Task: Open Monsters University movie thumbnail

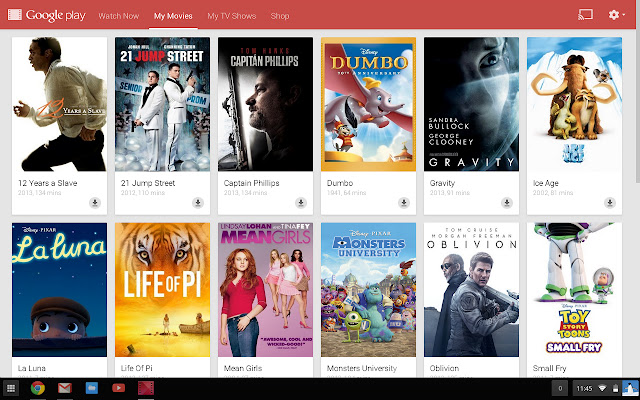Action: [369, 289]
